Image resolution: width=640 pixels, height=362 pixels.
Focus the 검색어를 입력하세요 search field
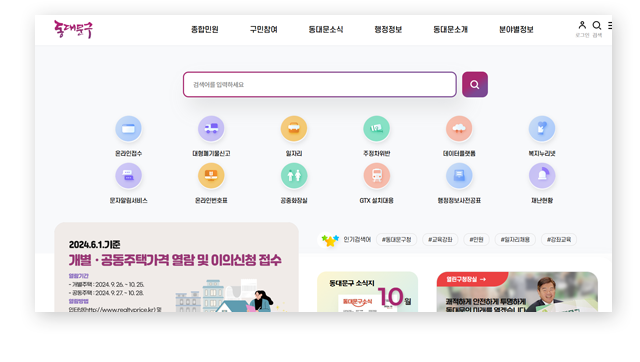[320, 84]
